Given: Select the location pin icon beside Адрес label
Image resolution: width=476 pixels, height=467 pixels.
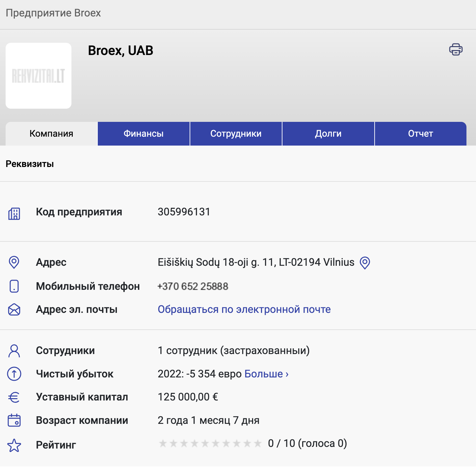Looking at the screenshot, I should (x=14, y=262).
